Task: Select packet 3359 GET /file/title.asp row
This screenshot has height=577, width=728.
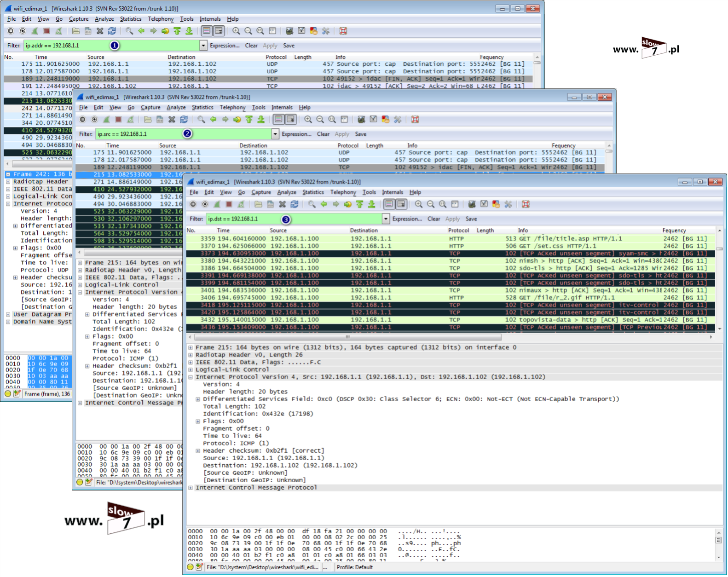Action: (451, 239)
